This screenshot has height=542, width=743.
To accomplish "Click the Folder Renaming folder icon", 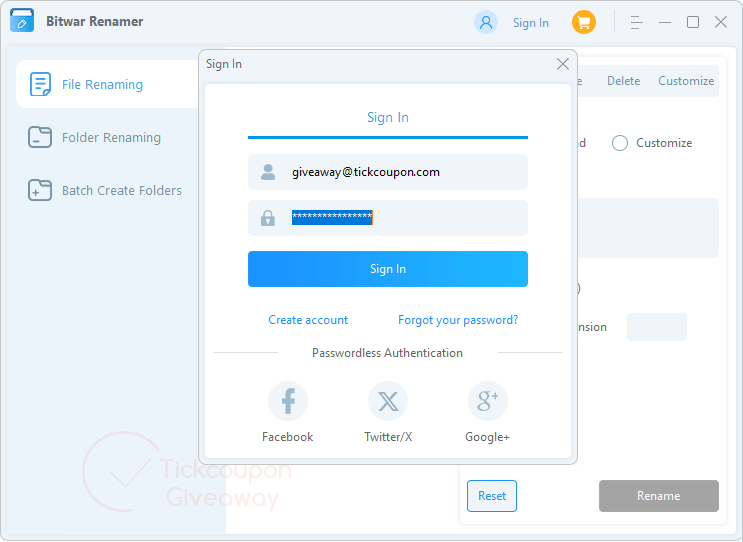I will [x=40, y=137].
